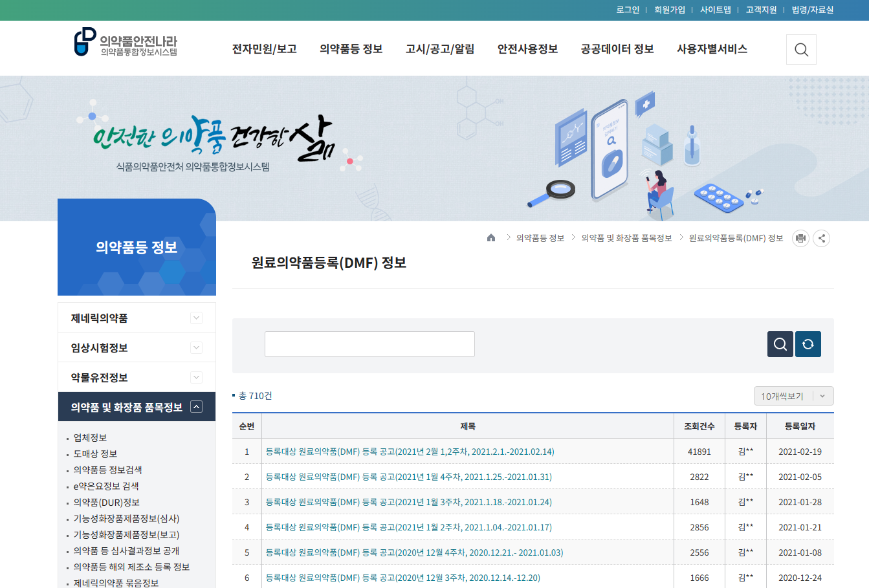Collapse the 의약품 및 화장품 품목정보 section
The width and height of the screenshot is (869, 588).
point(196,407)
